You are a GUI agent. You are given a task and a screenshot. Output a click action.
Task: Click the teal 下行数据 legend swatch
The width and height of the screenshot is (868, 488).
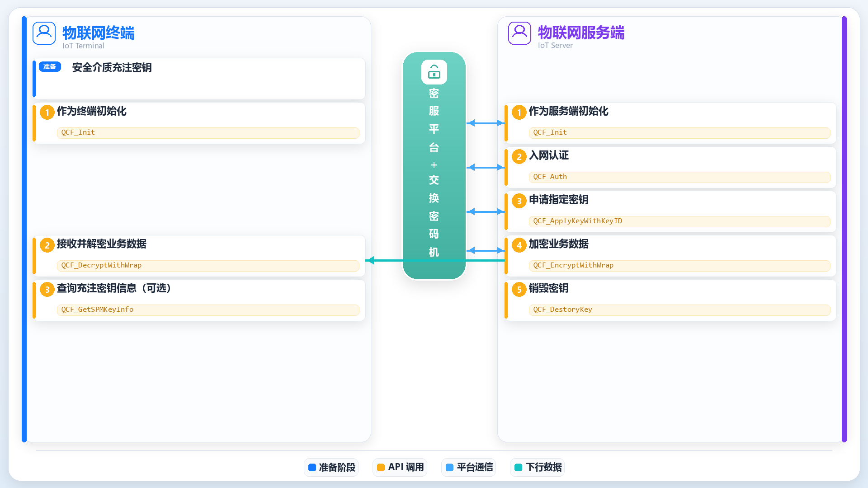(x=518, y=467)
